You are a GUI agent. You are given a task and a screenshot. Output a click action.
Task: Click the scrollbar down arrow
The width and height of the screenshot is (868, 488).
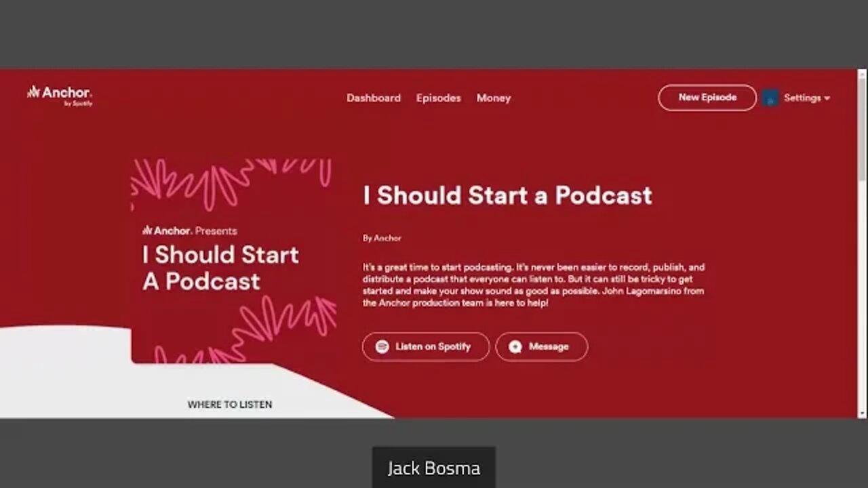[862, 413]
